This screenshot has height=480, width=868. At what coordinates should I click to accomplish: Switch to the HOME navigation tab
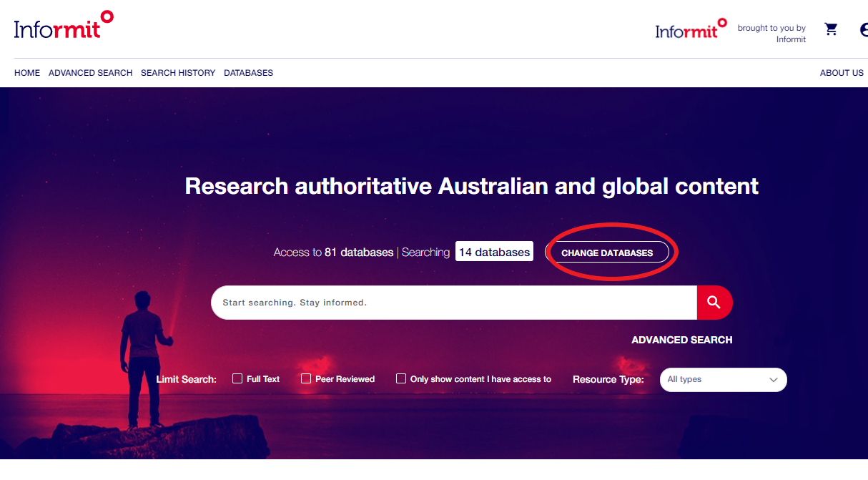pyautogui.click(x=26, y=72)
